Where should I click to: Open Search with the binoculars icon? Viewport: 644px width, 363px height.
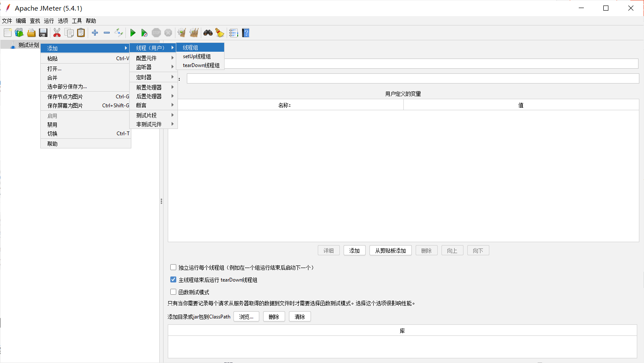tap(208, 33)
